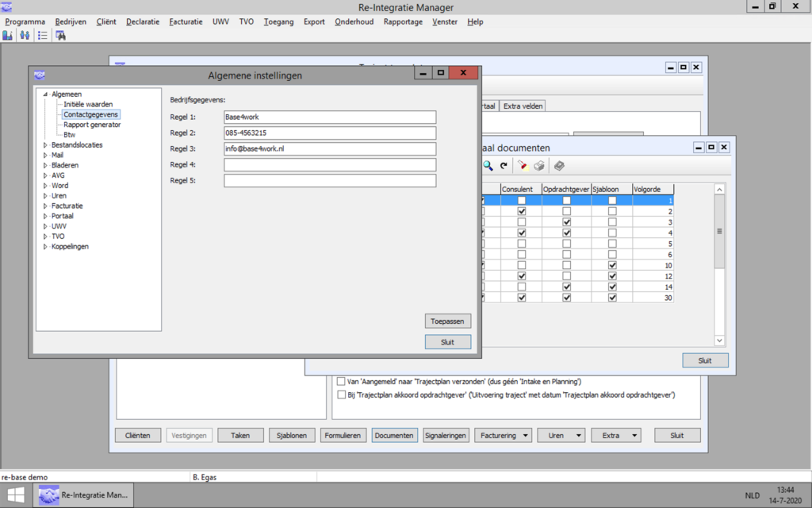Click the Regel 4 empty input field
812x508 pixels.
pos(330,165)
